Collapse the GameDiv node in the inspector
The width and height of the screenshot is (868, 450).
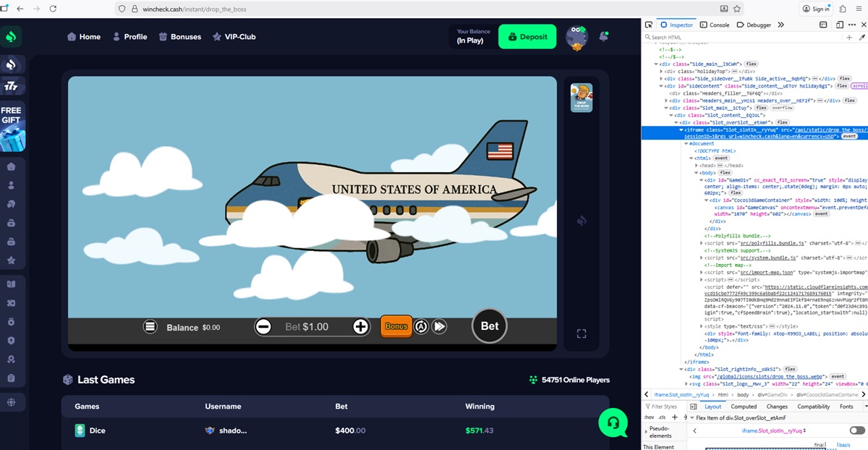coord(701,180)
